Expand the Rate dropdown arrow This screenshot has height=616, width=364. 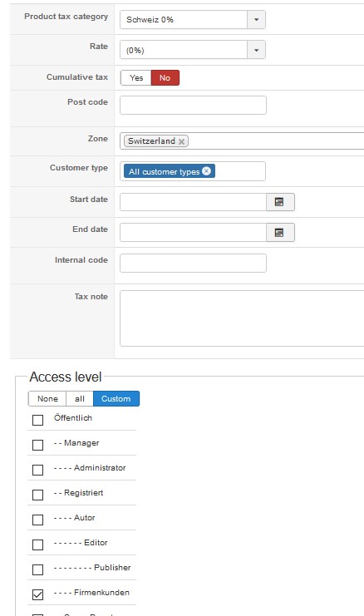tap(257, 50)
